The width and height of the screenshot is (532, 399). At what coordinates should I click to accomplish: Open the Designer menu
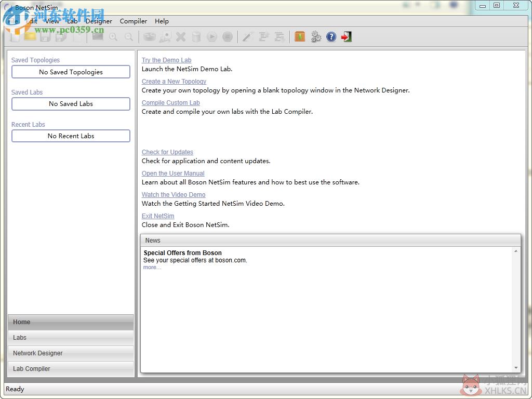(x=99, y=21)
